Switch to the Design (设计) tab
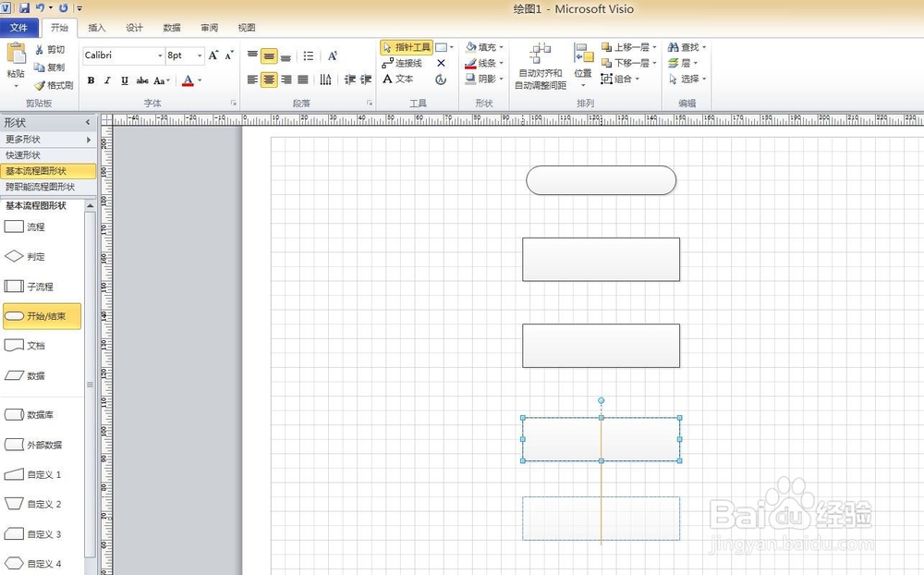924x575 pixels. coord(134,28)
